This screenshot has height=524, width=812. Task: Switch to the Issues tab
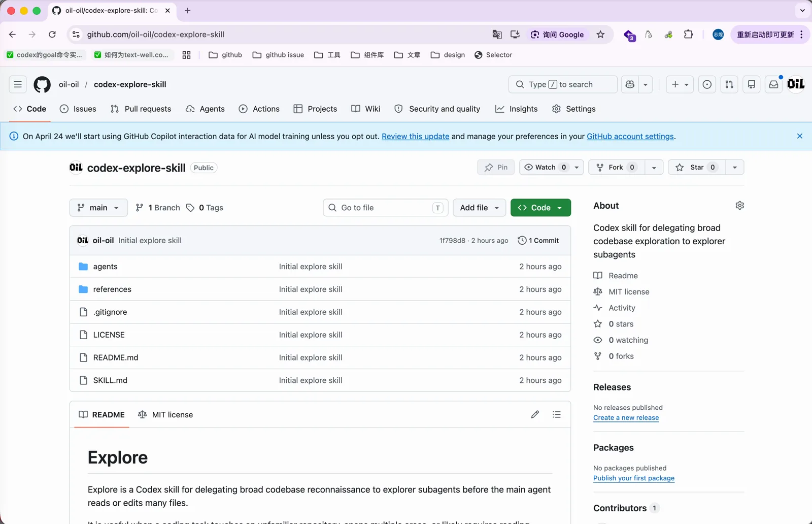click(x=78, y=109)
